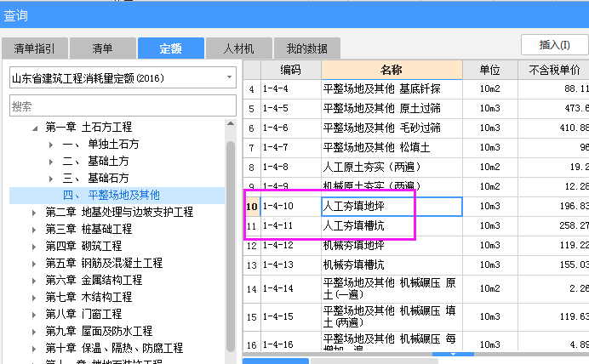Select 机械碾压 填土(两遍) name cell
Image resolution: width=589 pixels, height=364 pixels.
pyautogui.click(x=392, y=316)
